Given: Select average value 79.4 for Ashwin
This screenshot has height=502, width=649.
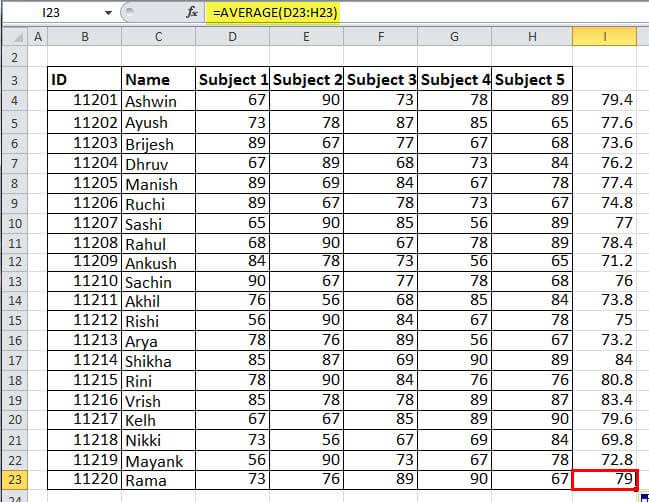Looking at the screenshot, I should tap(605, 101).
